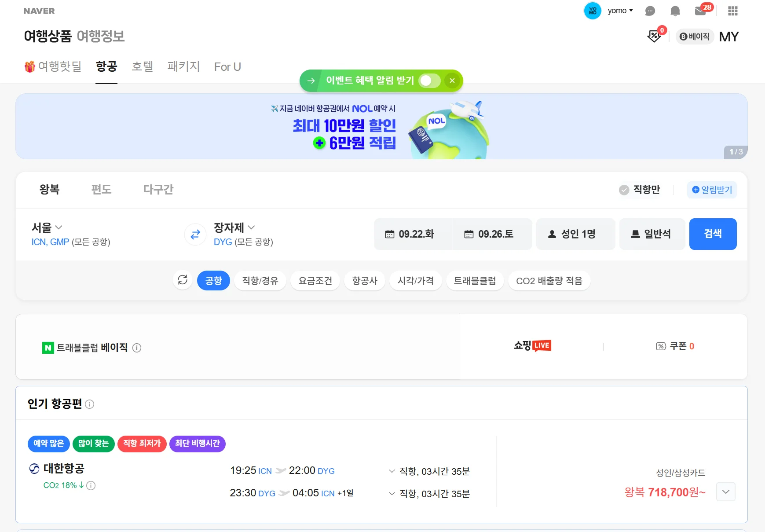The height and width of the screenshot is (532, 765).
Task: Open mail inbox with 28 badge
Action: (x=700, y=11)
